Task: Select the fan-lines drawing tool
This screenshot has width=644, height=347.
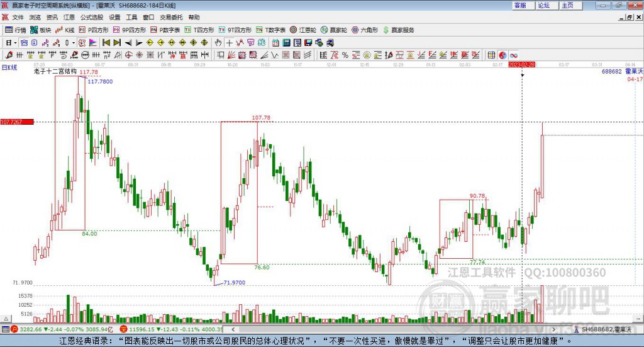Action: coord(231,55)
